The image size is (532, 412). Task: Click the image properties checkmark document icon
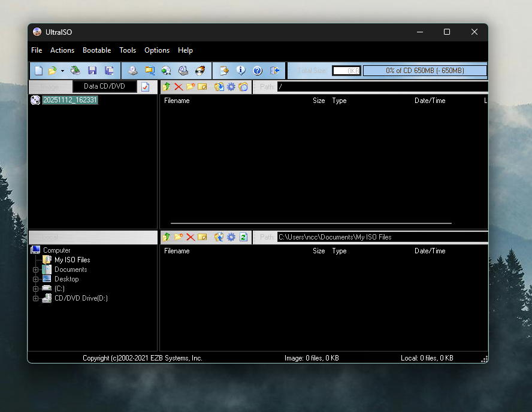coord(145,87)
